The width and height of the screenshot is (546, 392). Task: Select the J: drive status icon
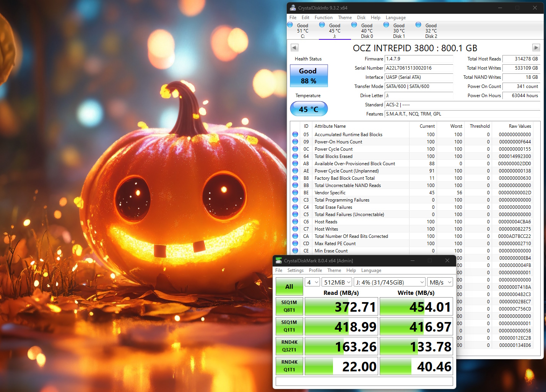pos(322,25)
